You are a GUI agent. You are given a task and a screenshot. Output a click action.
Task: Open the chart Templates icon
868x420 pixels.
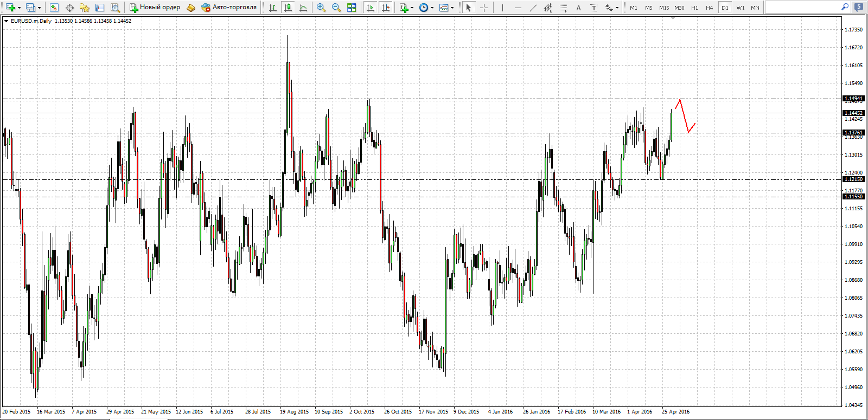point(444,8)
